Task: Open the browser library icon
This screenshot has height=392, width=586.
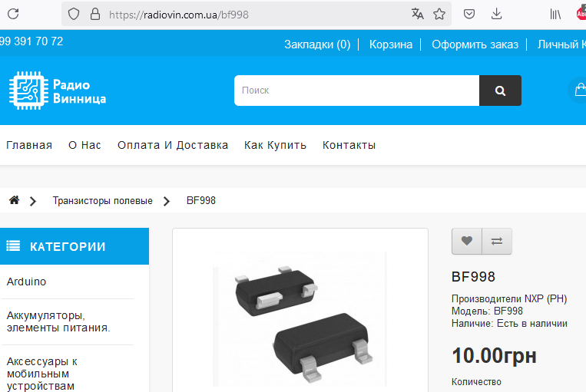Action: (555, 14)
